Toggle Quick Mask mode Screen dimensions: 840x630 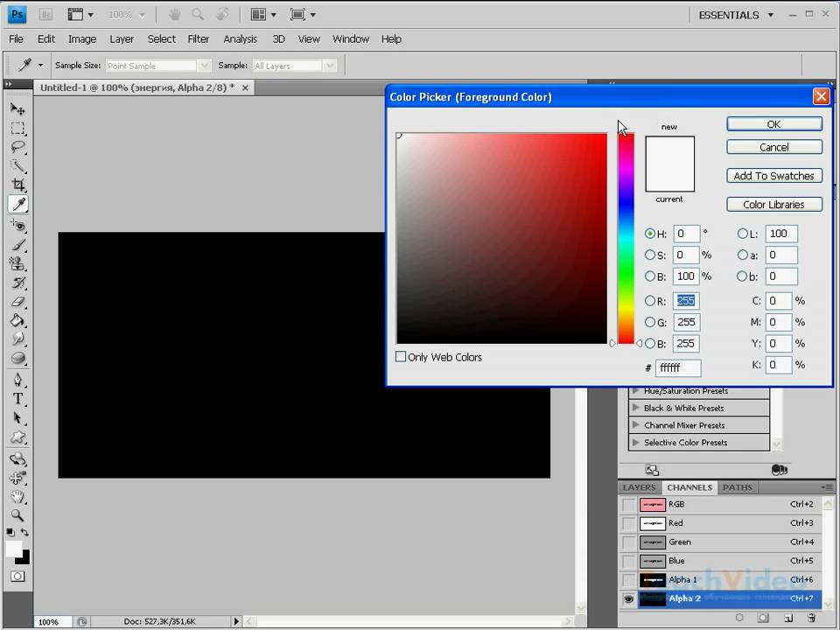[17, 577]
